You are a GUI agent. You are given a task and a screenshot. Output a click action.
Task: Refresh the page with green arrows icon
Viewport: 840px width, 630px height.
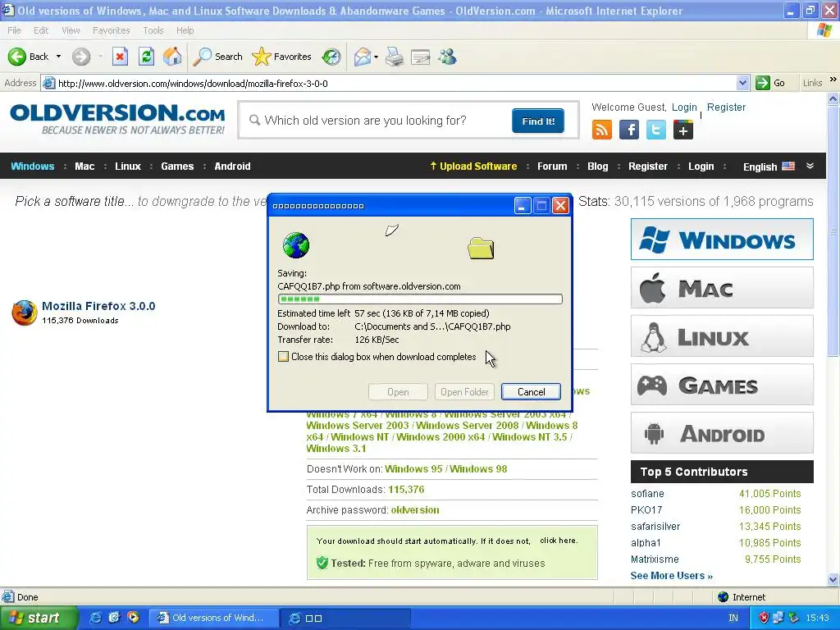point(146,57)
